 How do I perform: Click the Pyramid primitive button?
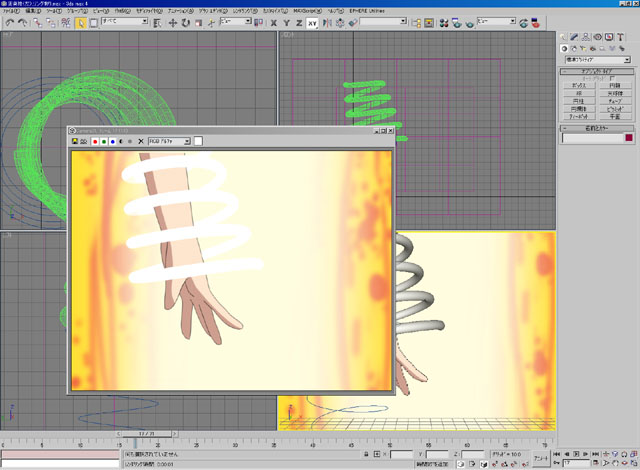615,109
